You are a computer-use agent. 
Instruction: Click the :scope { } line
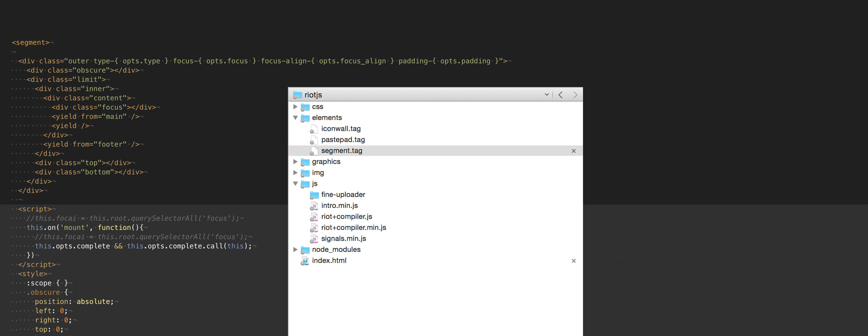pos(47,283)
